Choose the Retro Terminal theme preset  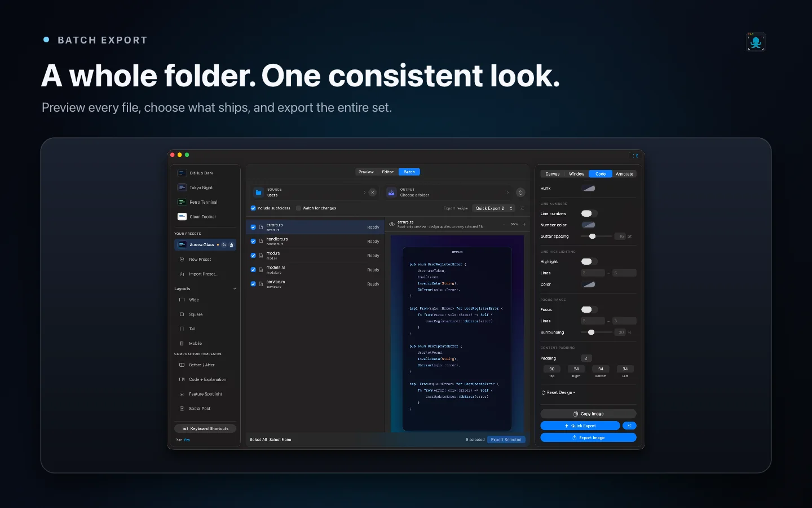(205, 202)
